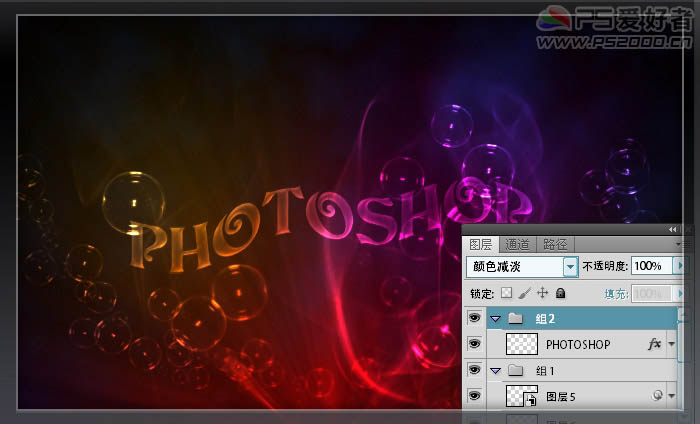
Task: Click lock transparent pixels icon
Action: [x=506, y=293]
